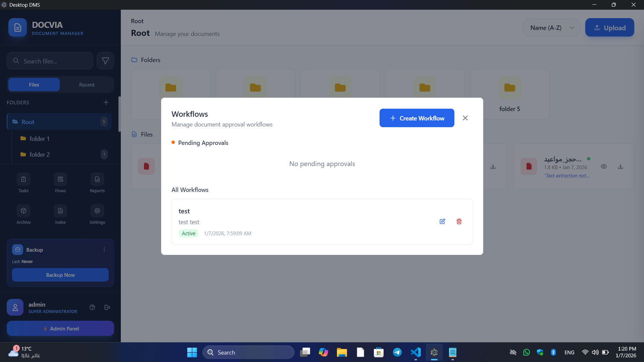Click the Create Workflow button
Image resolution: width=644 pixels, height=362 pixels.
[417, 118]
